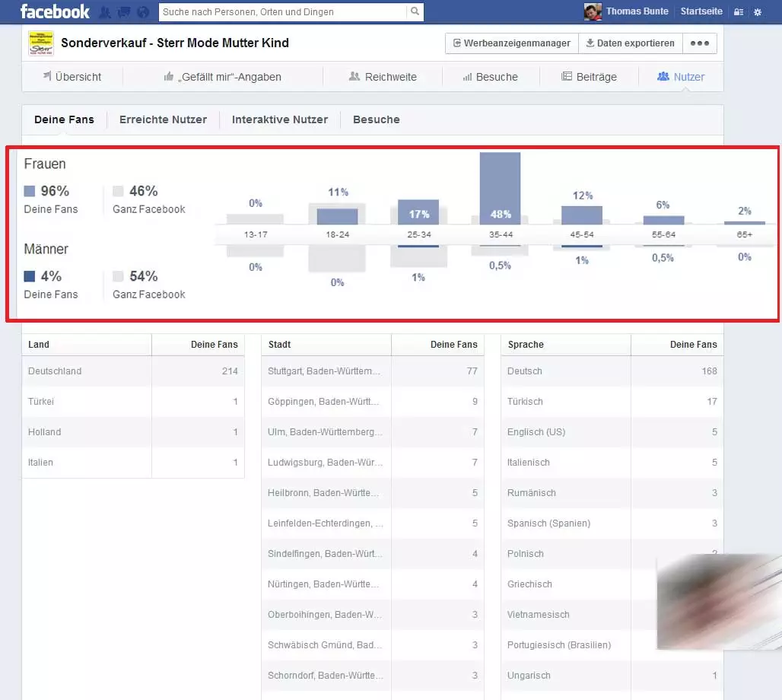The width and height of the screenshot is (782, 700).
Task: Click the 'Göppingen, Baden-Württ...' city row
Action: pyautogui.click(x=373, y=402)
